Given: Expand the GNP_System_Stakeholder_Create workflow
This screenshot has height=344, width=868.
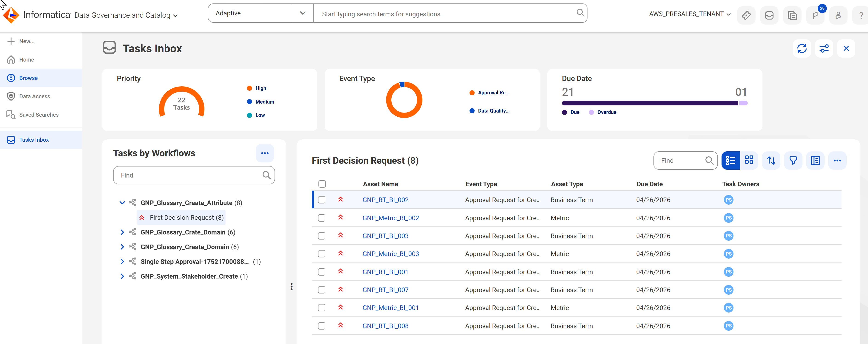Looking at the screenshot, I should pos(122,276).
